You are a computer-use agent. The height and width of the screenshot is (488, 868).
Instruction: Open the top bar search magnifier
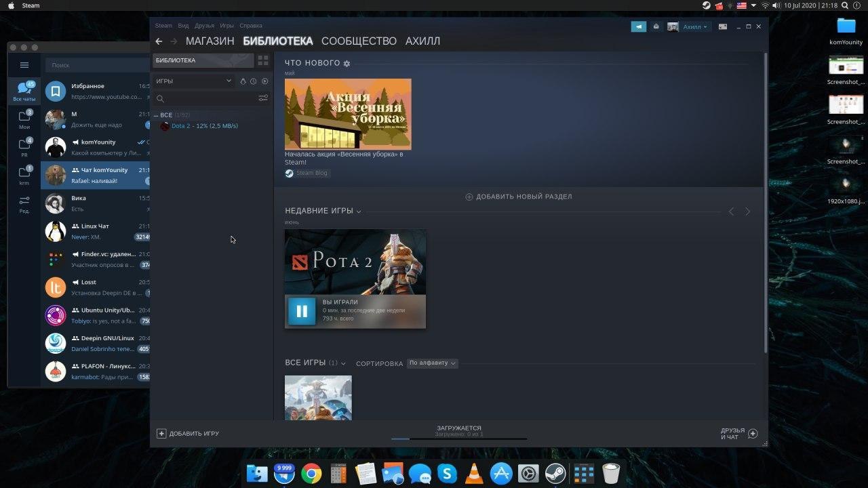tap(846, 5)
